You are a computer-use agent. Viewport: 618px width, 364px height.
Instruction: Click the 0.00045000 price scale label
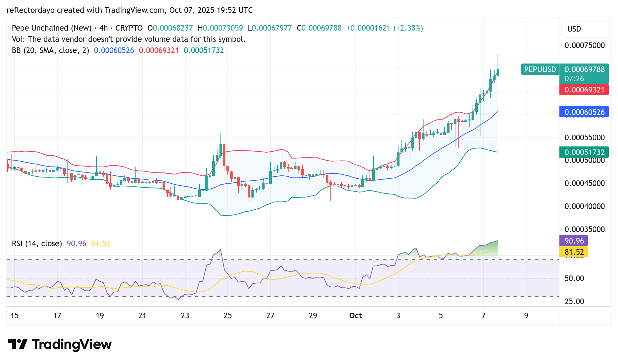584,183
